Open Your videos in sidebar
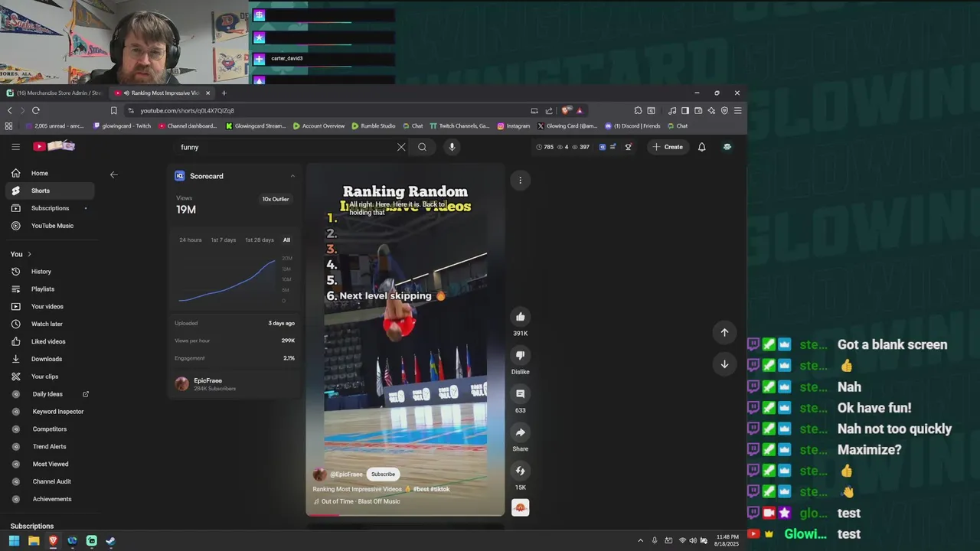Screen dimensions: 980x551 click(x=50, y=307)
